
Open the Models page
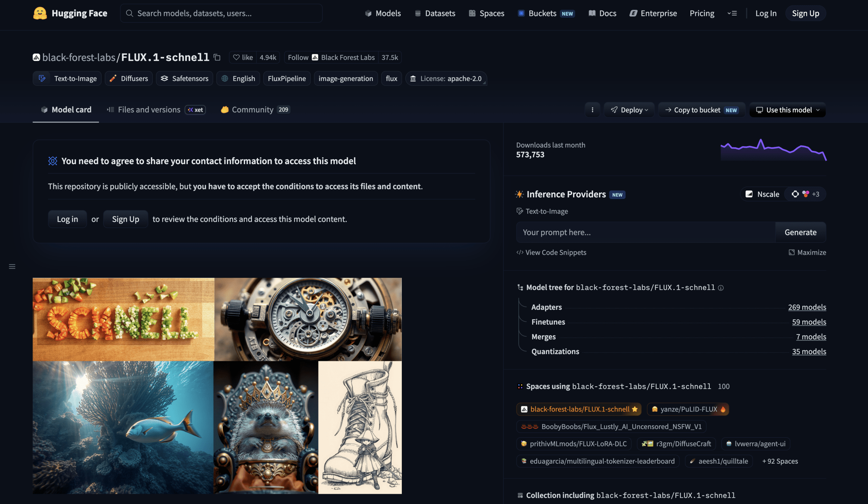point(383,13)
